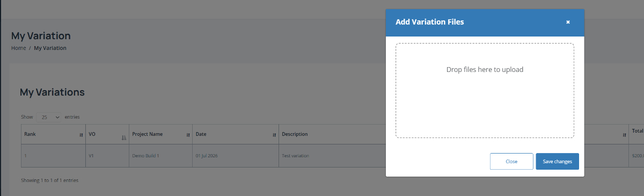This screenshot has width=644, height=196.
Task: Click the Save changes button
Action: click(557, 161)
